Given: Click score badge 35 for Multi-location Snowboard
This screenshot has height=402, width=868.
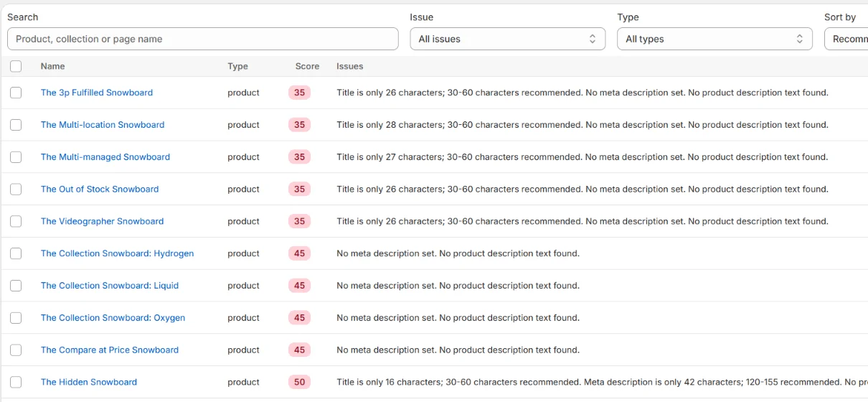Looking at the screenshot, I should (299, 125).
